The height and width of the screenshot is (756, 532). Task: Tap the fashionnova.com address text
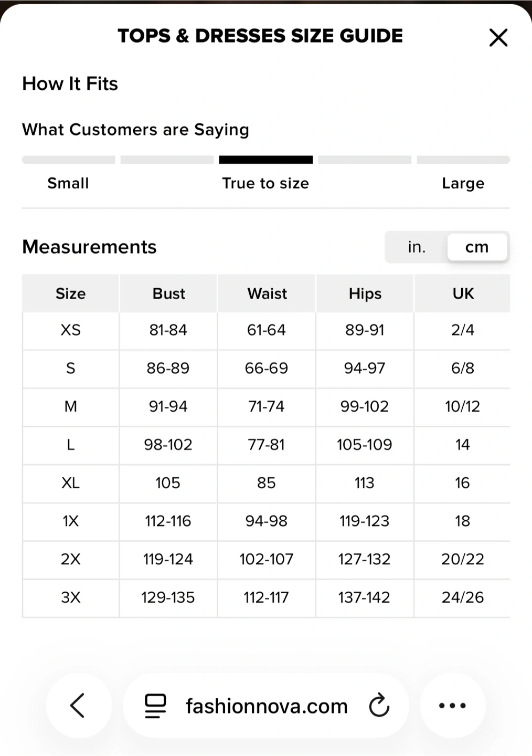tap(267, 706)
